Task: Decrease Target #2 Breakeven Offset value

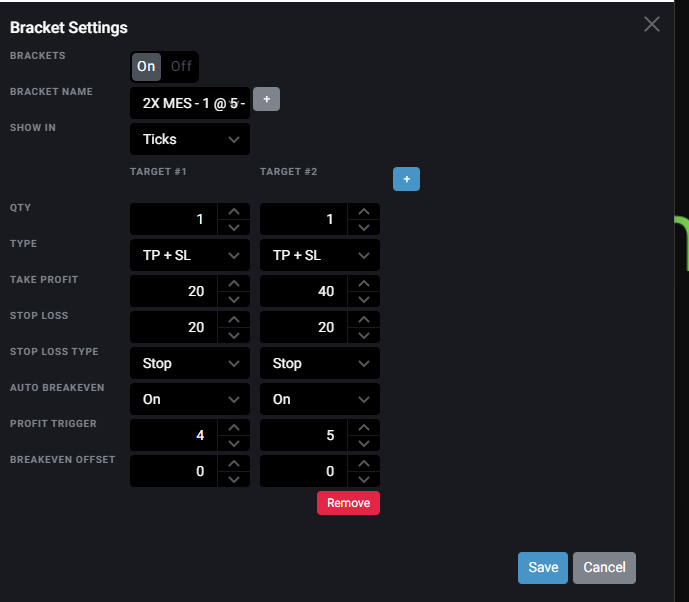Action: [x=364, y=479]
